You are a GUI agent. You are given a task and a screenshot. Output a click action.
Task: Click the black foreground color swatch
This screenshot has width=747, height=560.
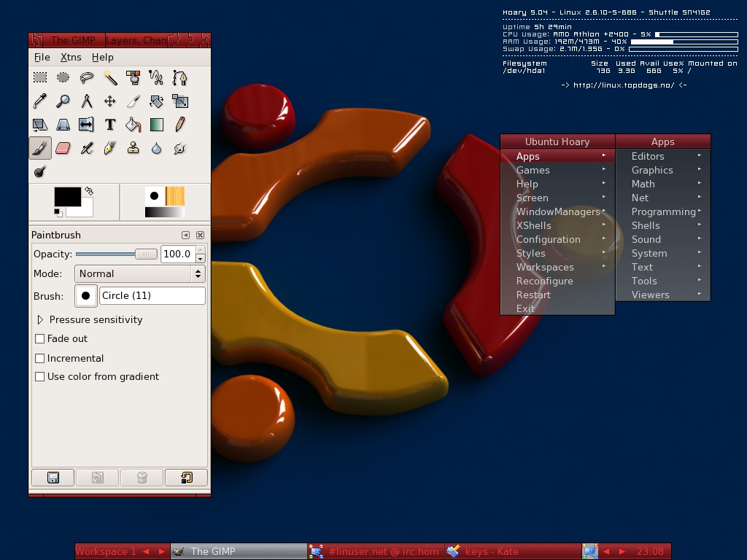click(67, 197)
